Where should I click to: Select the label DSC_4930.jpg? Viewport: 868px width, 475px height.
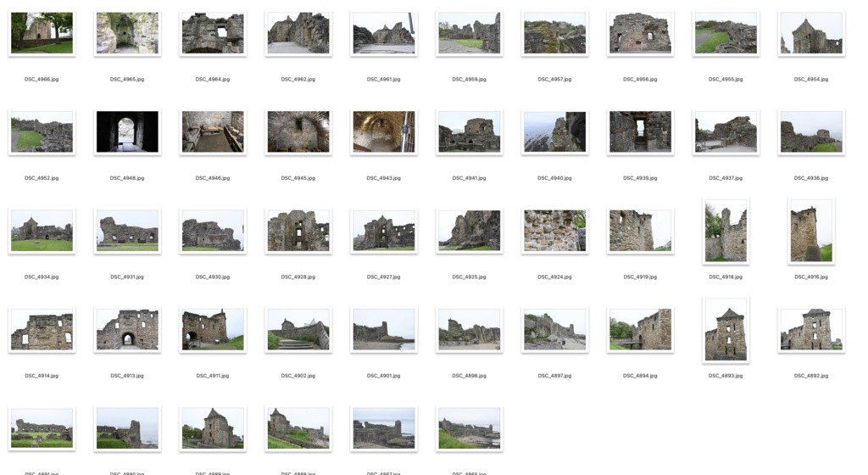[213, 277]
